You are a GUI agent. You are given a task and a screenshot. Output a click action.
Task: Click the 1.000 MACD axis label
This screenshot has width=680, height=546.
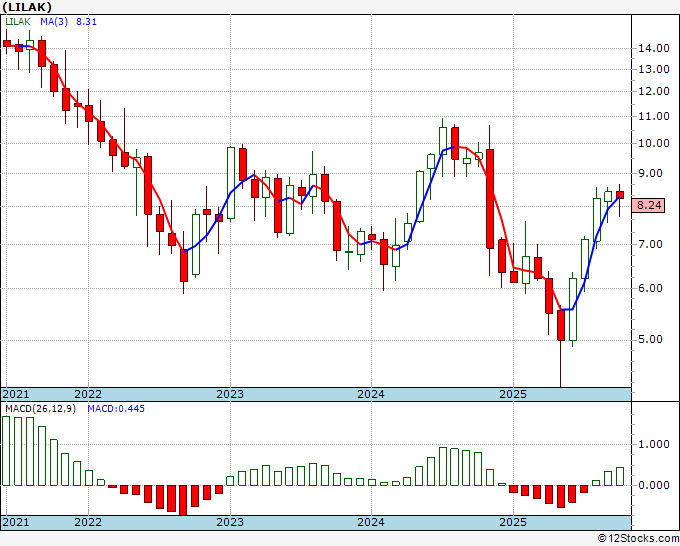[x=654, y=444]
